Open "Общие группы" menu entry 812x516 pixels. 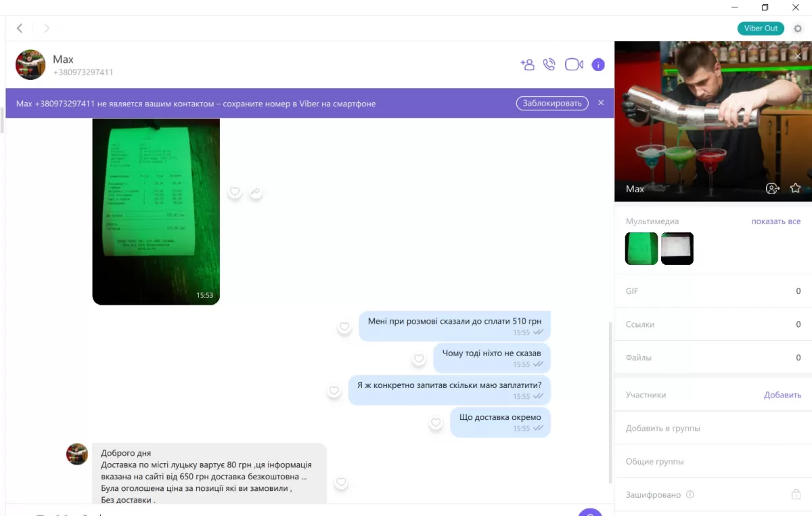pos(654,462)
